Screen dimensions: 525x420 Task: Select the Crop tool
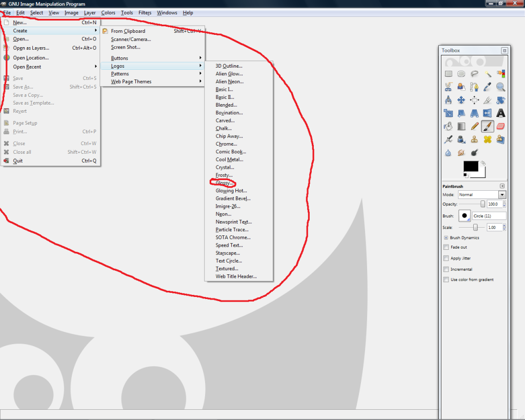pos(488,100)
